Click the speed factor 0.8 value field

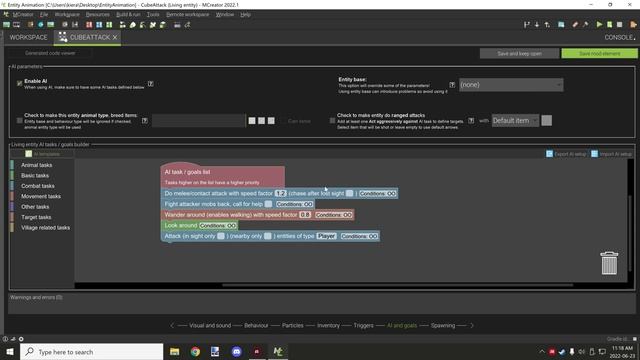coord(305,215)
